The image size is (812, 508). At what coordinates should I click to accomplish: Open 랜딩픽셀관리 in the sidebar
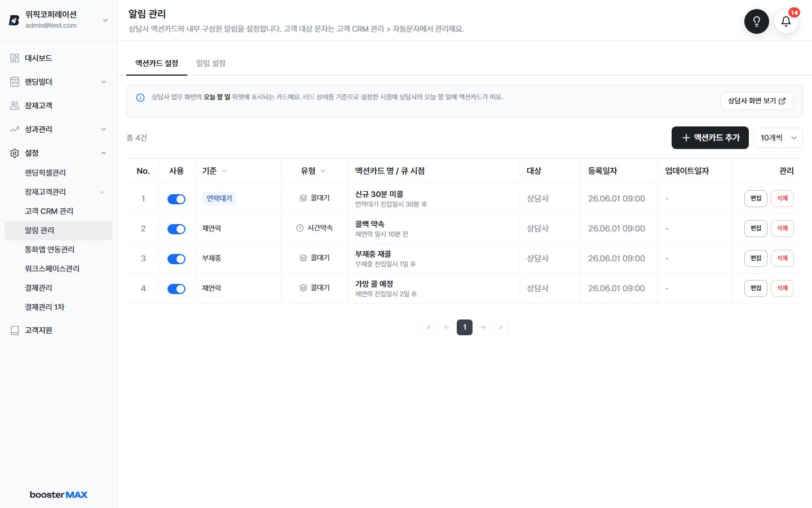[x=59, y=173]
